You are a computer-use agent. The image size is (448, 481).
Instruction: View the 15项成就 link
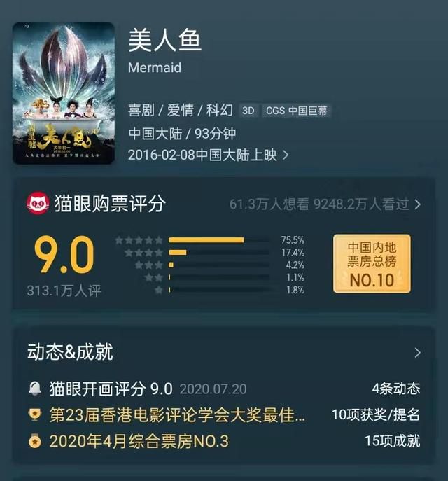point(393,441)
